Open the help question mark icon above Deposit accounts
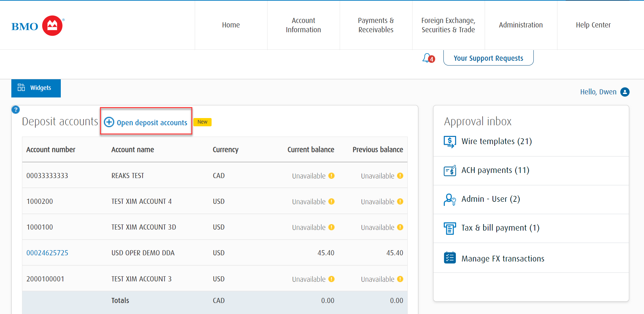The height and width of the screenshot is (314, 644). [15, 109]
